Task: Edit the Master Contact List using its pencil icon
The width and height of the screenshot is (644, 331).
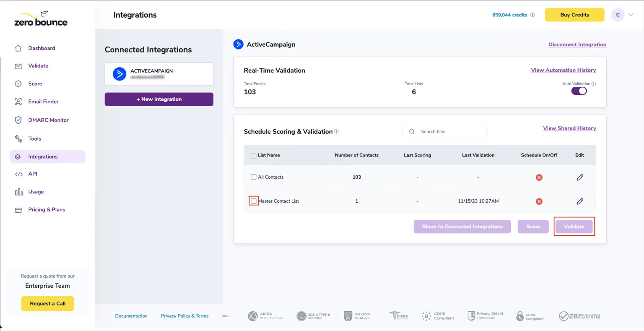Action: coord(580,201)
